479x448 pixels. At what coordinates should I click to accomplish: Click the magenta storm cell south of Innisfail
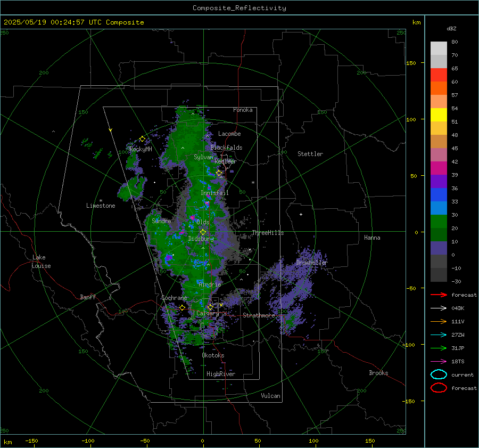pyautogui.click(x=207, y=203)
